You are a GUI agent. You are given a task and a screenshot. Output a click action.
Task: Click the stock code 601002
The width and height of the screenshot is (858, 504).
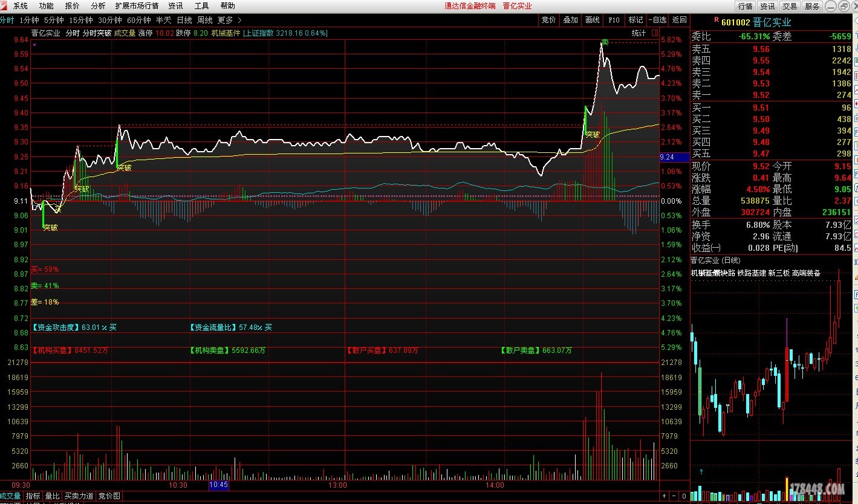point(736,23)
